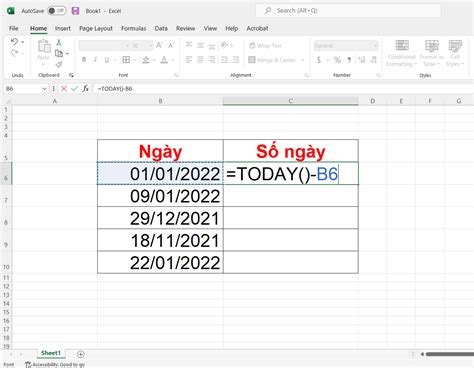Open the File tab
The width and height of the screenshot is (474, 368).
(14, 28)
